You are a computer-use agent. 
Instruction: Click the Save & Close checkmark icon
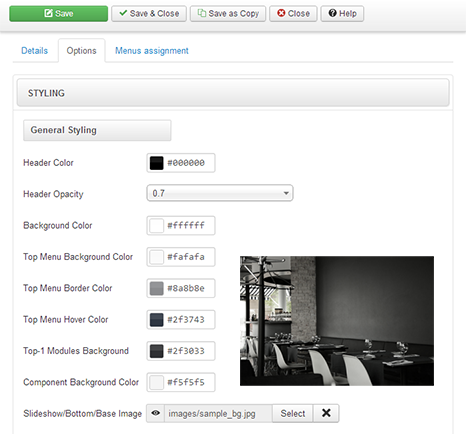[x=123, y=13]
